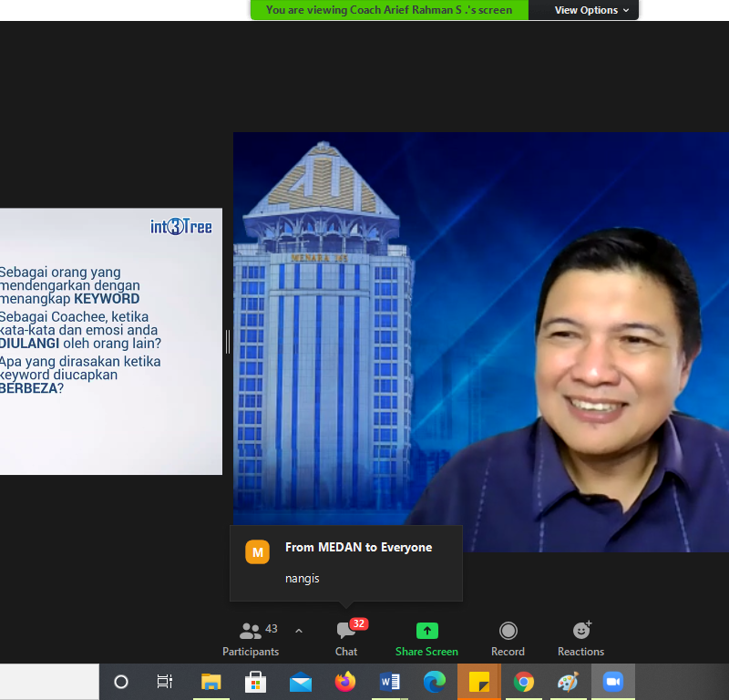The height and width of the screenshot is (700, 729).
Task: Click the green Share Screen button
Action: [426, 638]
